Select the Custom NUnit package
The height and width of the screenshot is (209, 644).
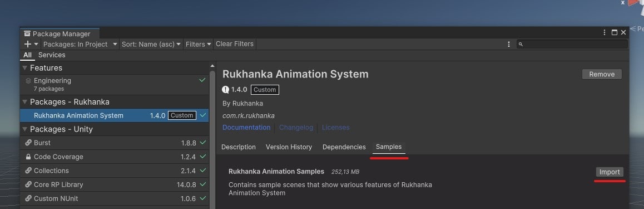pyautogui.click(x=115, y=198)
